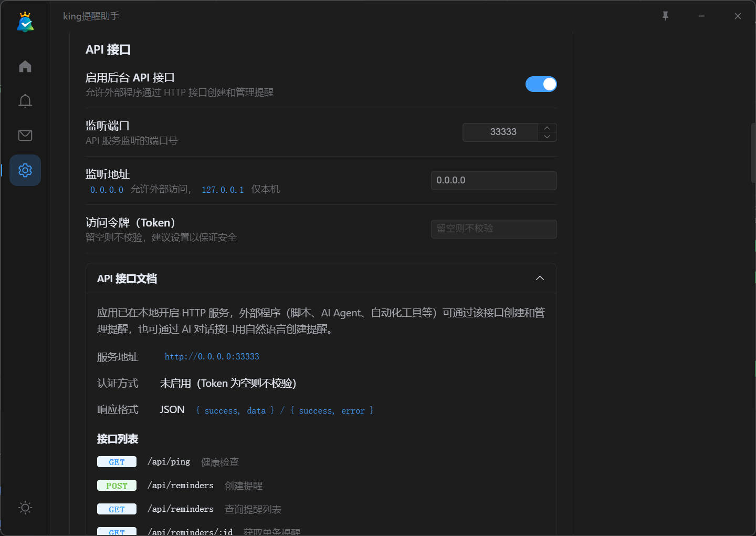Open the message/mail section in sidebar
This screenshot has height=536, width=756.
pyautogui.click(x=25, y=135)
